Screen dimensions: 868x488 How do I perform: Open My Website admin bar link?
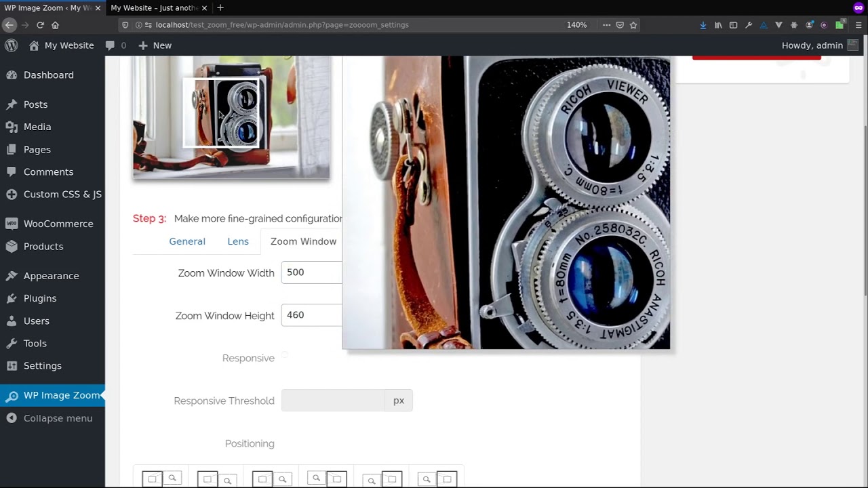coord(61,45)
